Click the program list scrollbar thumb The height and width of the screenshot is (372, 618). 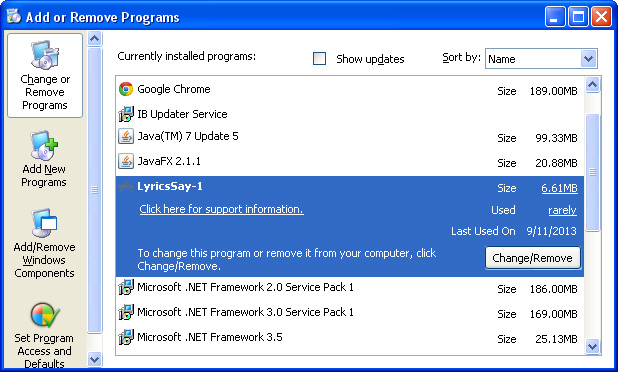[592, 172]
